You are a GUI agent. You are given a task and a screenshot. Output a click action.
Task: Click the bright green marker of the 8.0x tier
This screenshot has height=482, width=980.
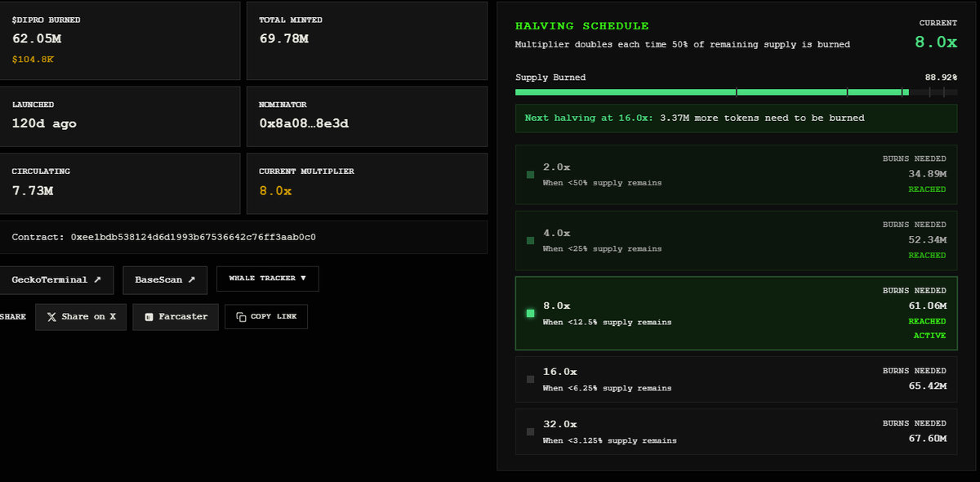coord(531,313)
